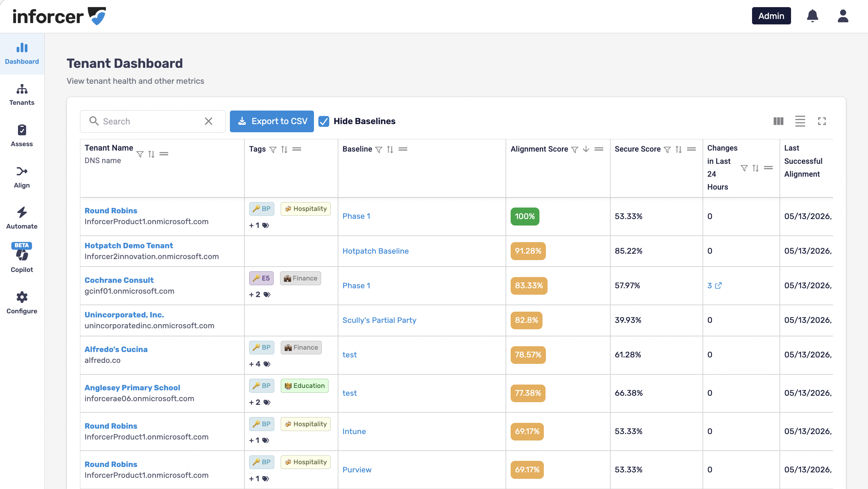The image size is (868, 489).
Task: Open Secure Score column actions menu
Action: pos(692,149)
